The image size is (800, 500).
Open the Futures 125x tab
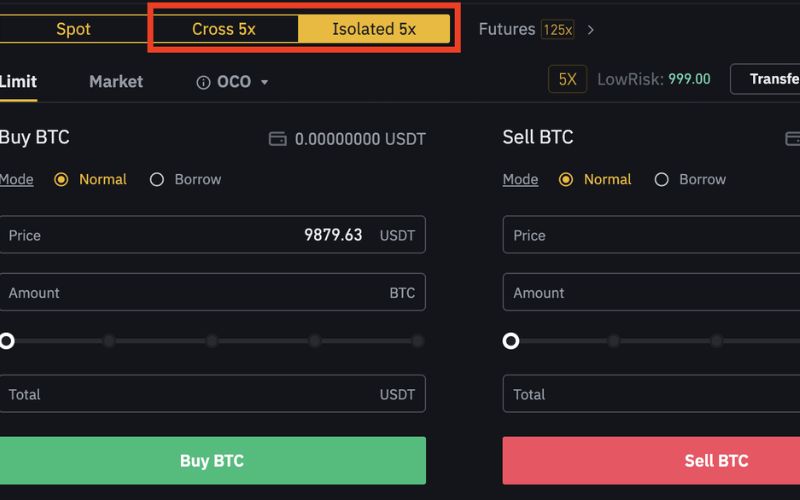(x=525, y=29)
